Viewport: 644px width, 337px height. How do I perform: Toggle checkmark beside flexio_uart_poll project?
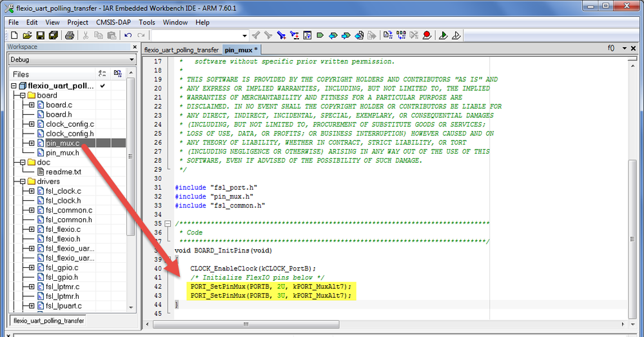102,86
